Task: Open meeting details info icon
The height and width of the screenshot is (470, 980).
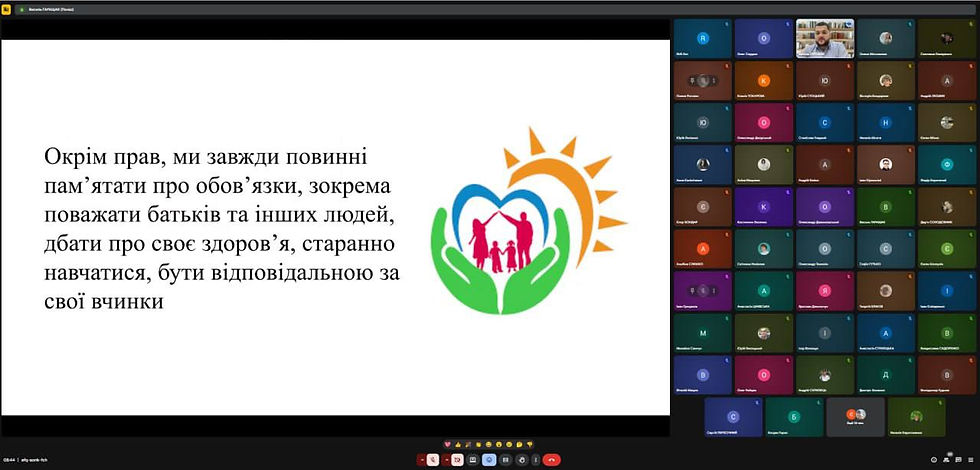Action: pos(934,459)
